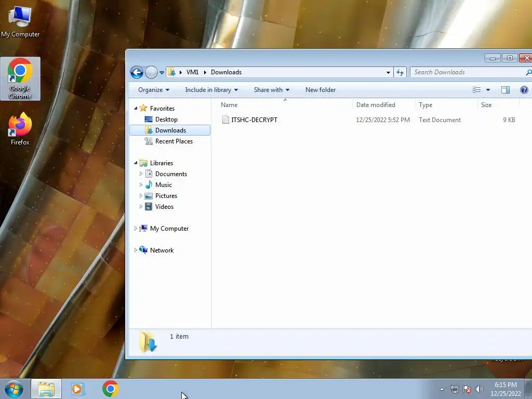Open the view options dropdown arrow
The image size is (532, 399).
[488, 90]
